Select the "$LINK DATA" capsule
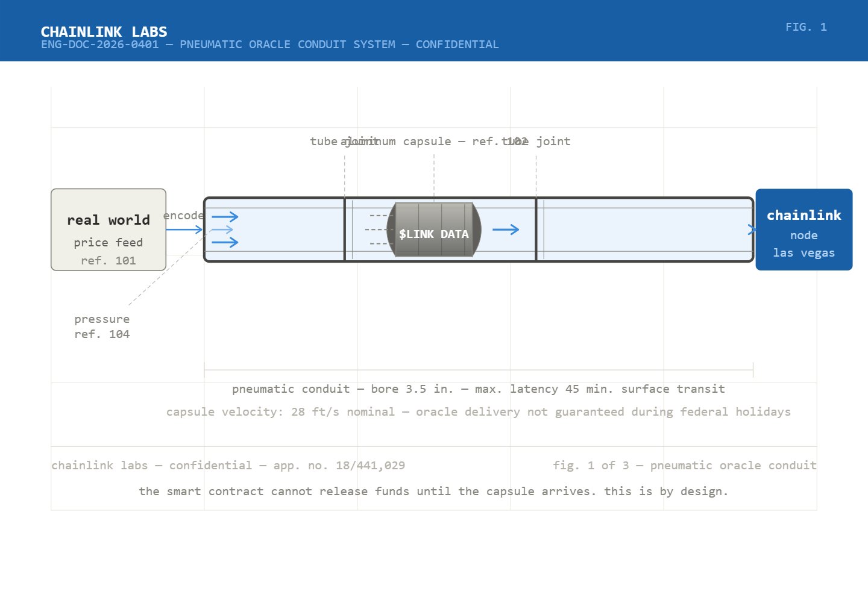868x600 pixels. [434, 230]
